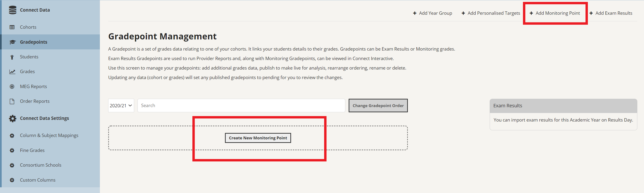Screen dimensions: 644x193
Task: Click the Connect Data Settings gear icon
Action: coord(13,118)
